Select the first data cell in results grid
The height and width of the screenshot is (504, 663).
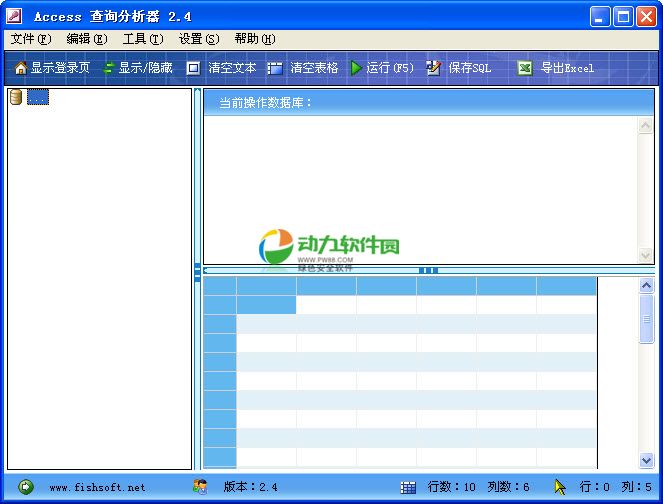click(x=266, y=305)
